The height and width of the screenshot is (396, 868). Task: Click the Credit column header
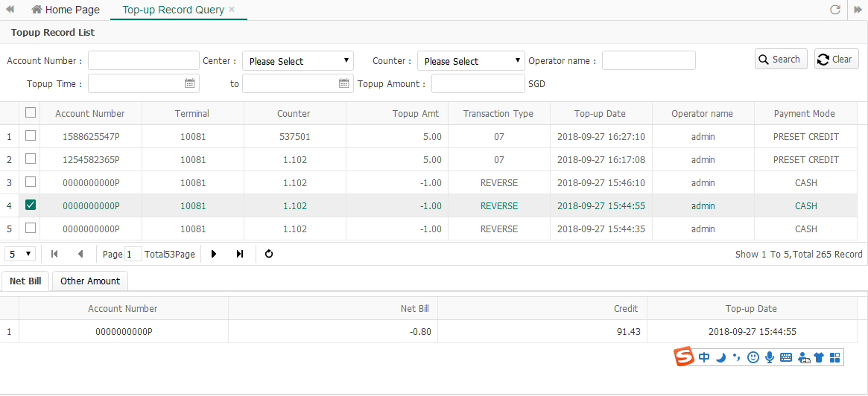542,309
